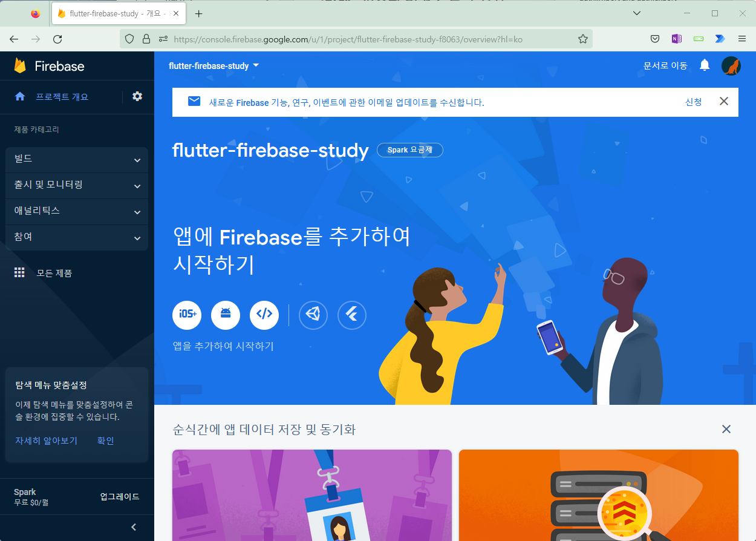Screen dimensions: 756x541
Task: Save to Pocket icon in toolbar
Action: tap(654, 39)
